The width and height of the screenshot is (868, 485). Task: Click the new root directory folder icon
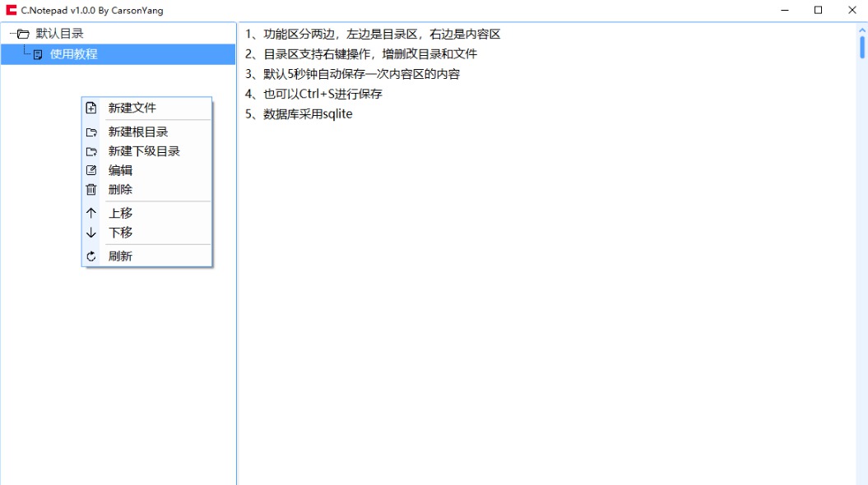tap(91, 132)
